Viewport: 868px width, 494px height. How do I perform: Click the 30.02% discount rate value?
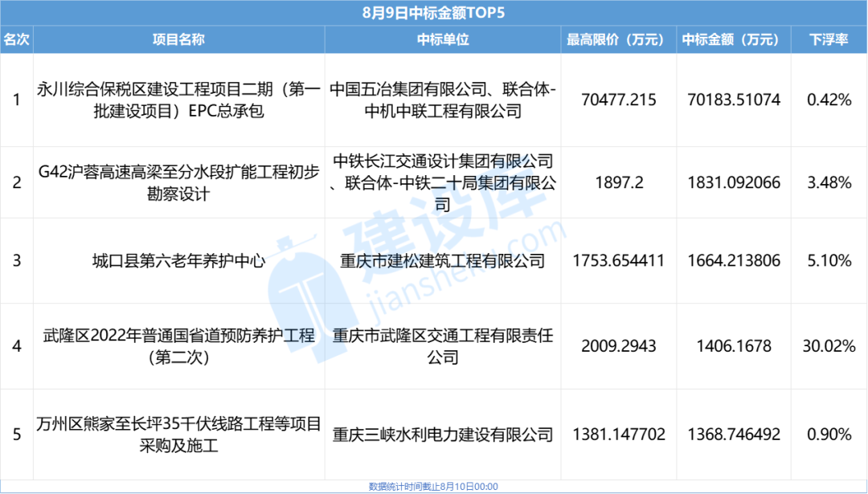[829, 347]
